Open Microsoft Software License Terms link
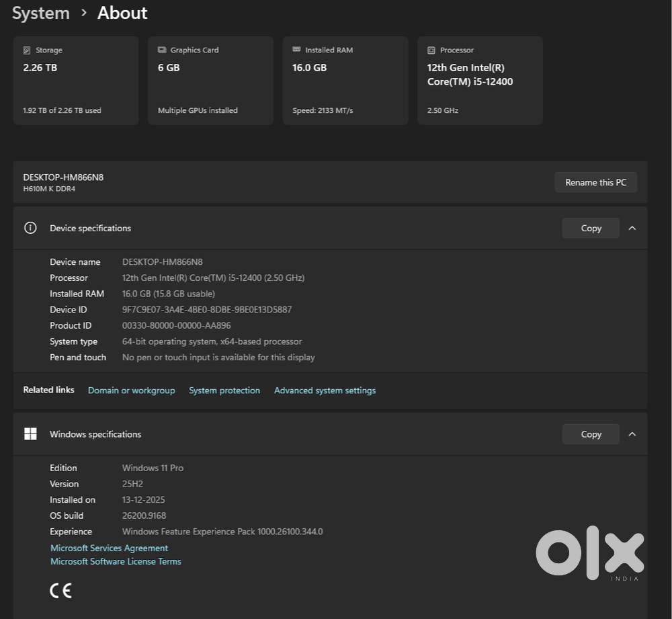 click(x=116, y=562)
